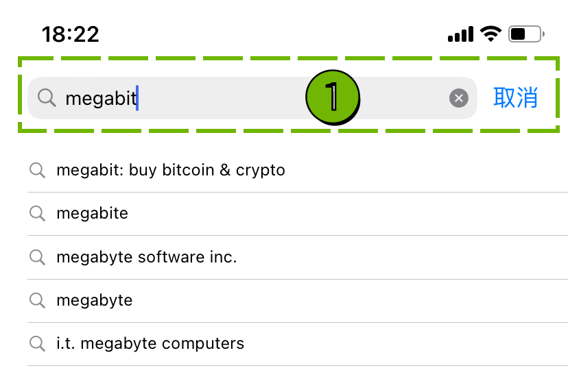
Task: Tap the 取消 cancel button
Action: [515, 98]
